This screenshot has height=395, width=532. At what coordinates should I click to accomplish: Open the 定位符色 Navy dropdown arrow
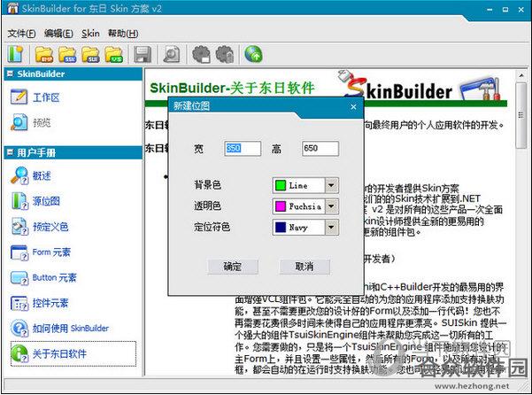pyautogui.click(x=331, y=228)
